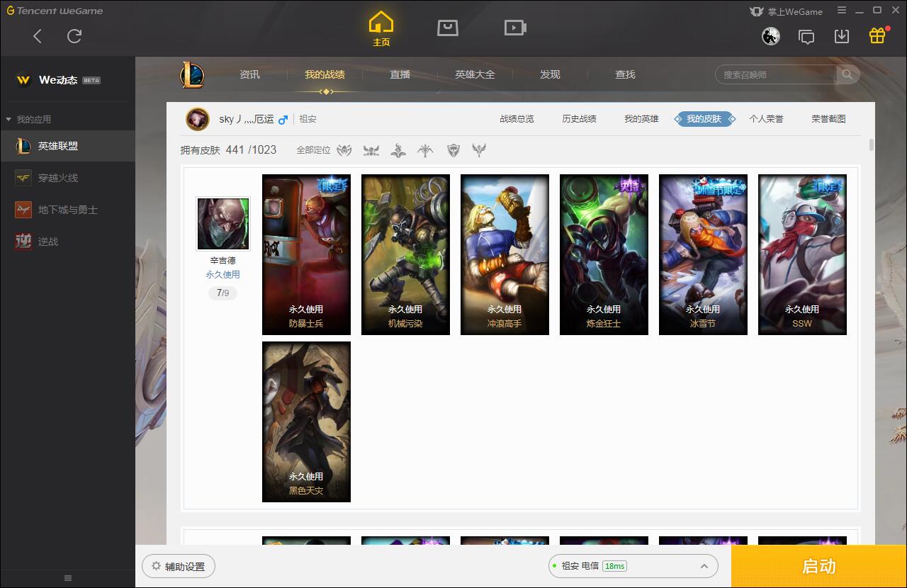907x588 pixels.
Task: Open the 英雄大全 tab
Action: (475, 74)
